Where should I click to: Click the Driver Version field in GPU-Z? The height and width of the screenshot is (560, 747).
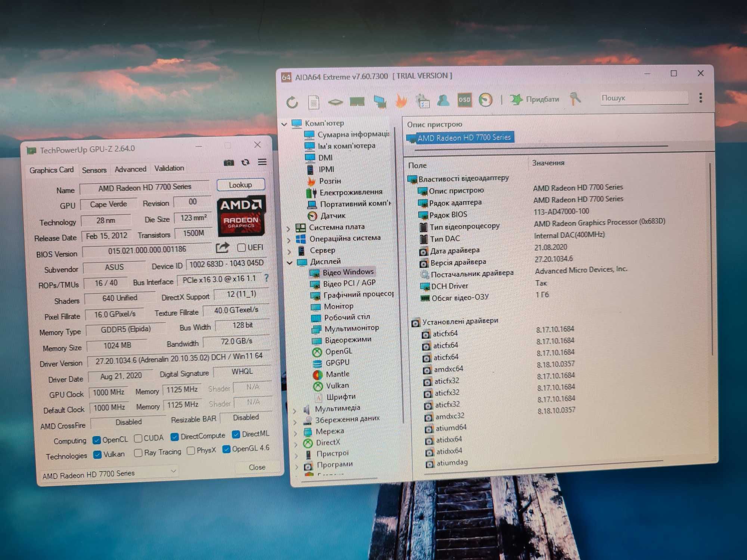pos(179,358)
